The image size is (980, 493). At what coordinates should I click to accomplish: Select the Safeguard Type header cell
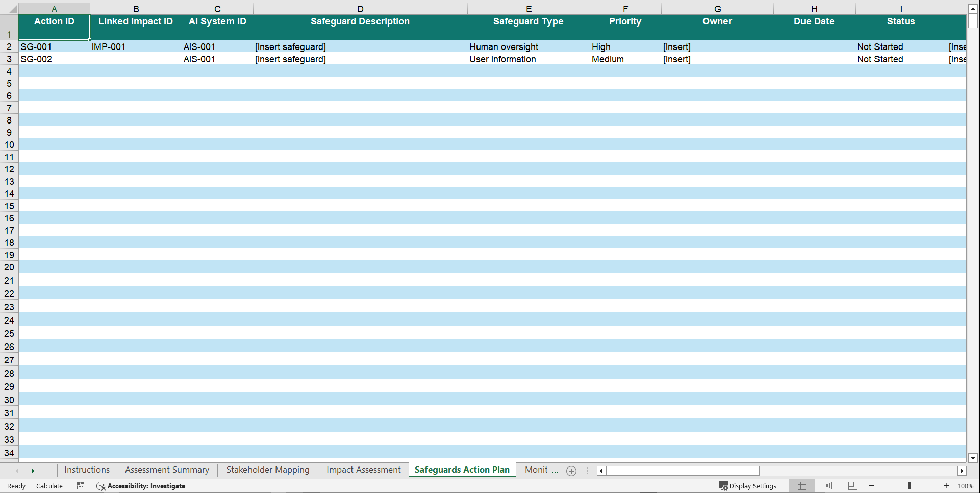[529, 27]
